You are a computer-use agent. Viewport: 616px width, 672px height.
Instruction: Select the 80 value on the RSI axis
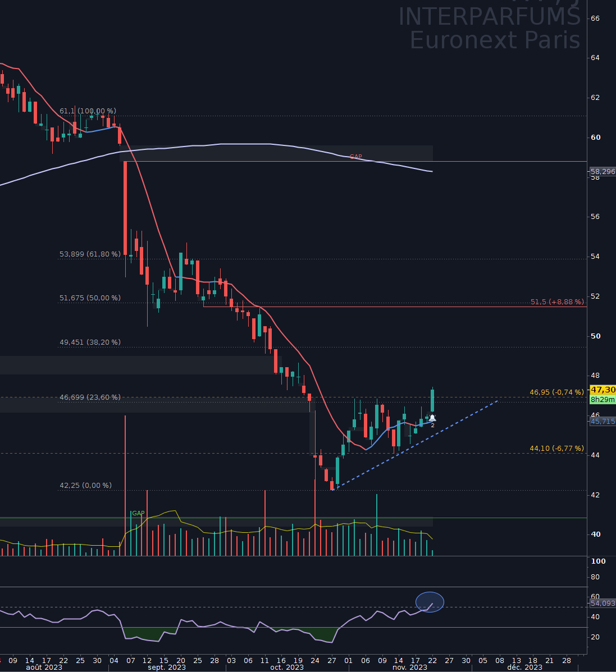click(595, 577)
